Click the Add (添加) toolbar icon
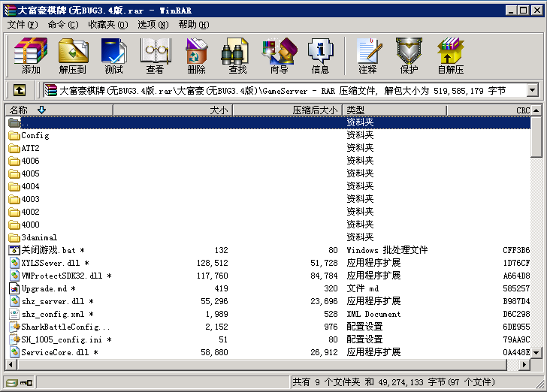Screen dimensions: 547x392 point(31,56)
